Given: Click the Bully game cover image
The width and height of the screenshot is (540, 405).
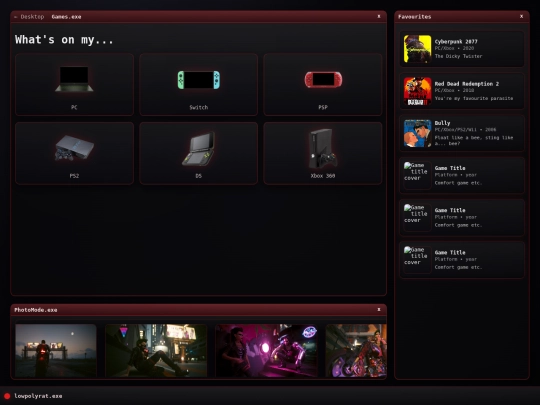Looking at the screenshot, I should 417,133.
